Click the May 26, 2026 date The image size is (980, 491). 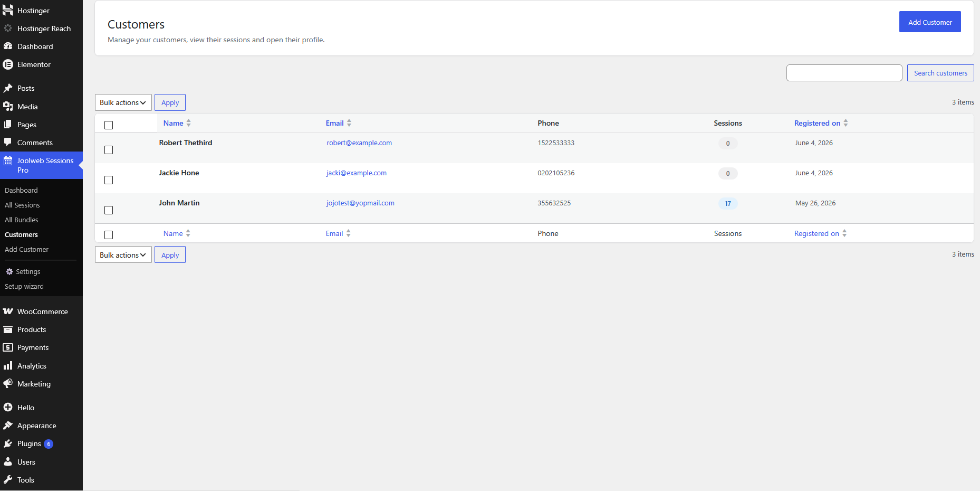tap(815, 203)
